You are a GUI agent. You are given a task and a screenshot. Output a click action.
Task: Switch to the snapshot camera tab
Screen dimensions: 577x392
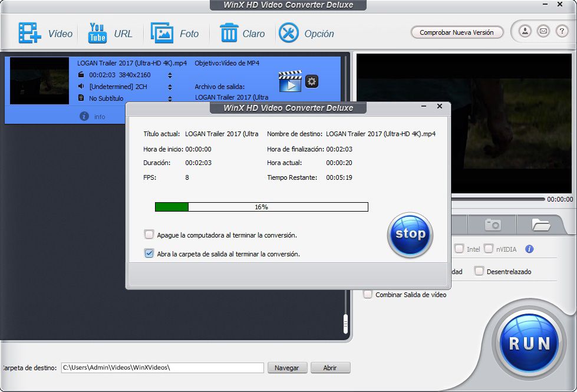click(492, 225)
